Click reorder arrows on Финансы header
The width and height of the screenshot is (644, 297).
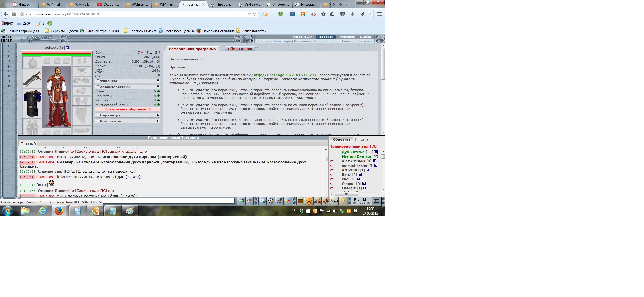click(158, 81)
